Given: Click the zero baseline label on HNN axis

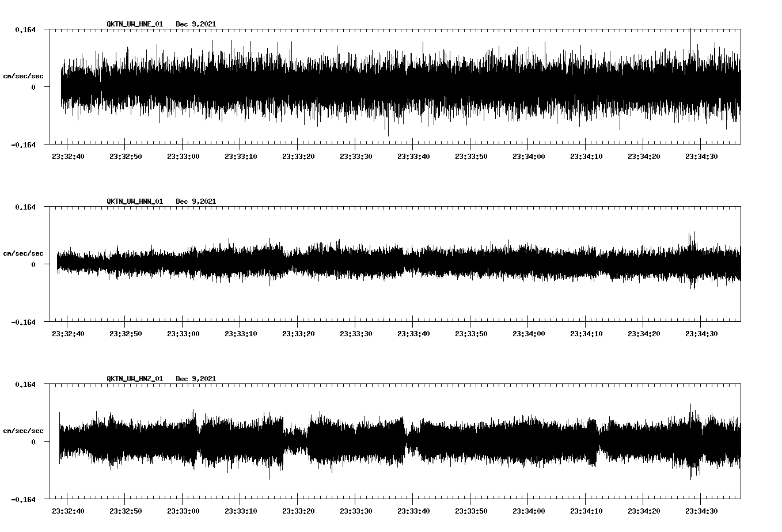Looking at the screenshot, I should pyautogui.click(x=33, y=264).
